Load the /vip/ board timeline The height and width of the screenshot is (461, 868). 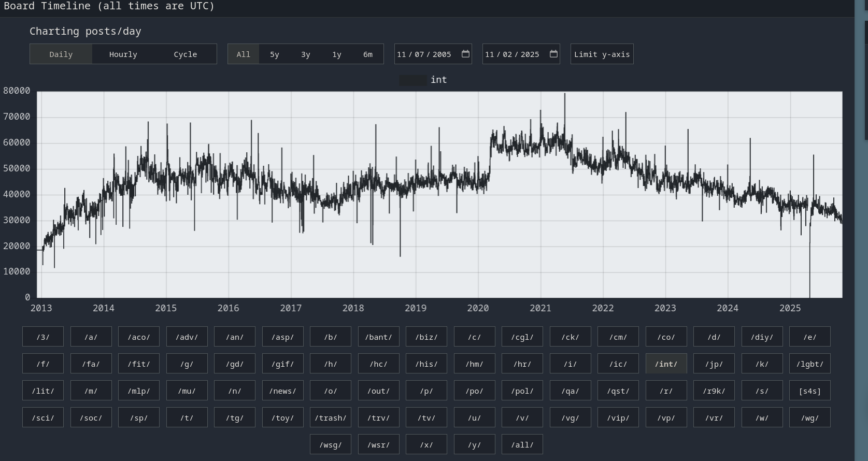point(618,417)
